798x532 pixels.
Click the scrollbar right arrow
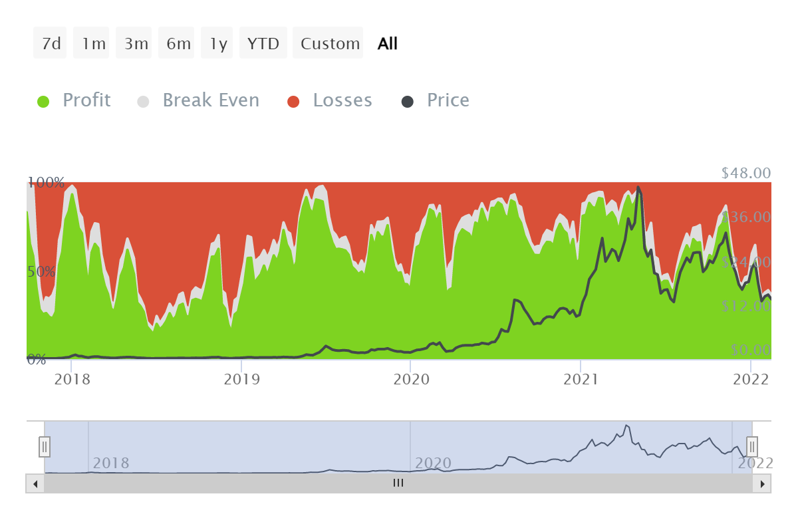coord(762,483)
